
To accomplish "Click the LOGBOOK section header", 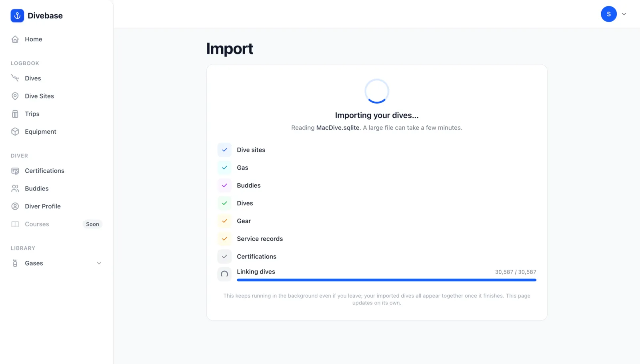I will coord(25,63).
